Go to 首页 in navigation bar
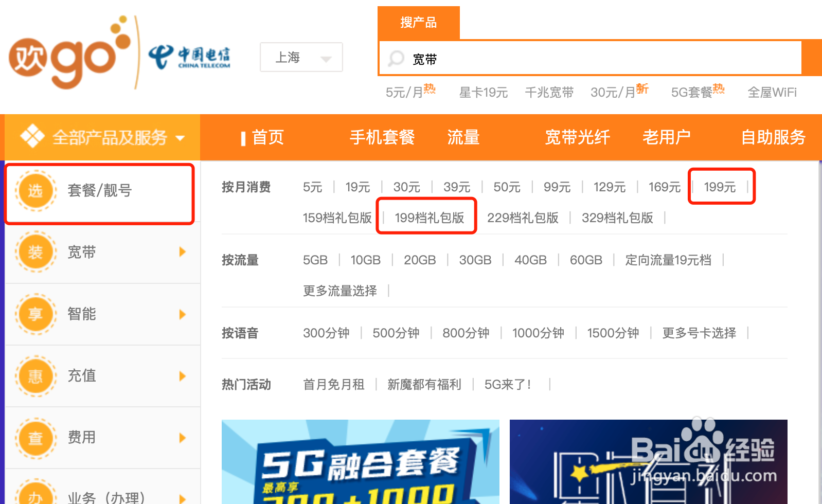 coord(268,137)
